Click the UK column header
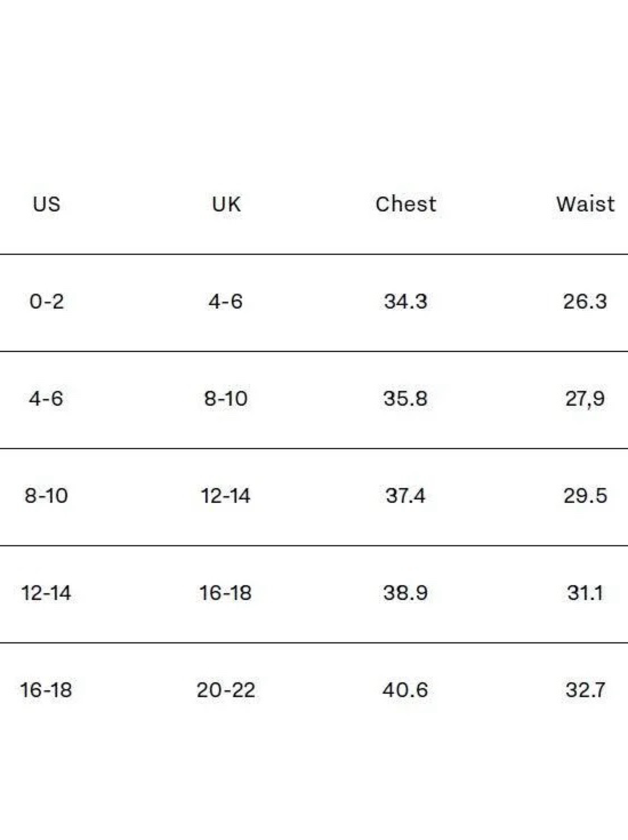The width and height of the screenshot is (628, 840). pyautogui.click(x=226, y=204)
